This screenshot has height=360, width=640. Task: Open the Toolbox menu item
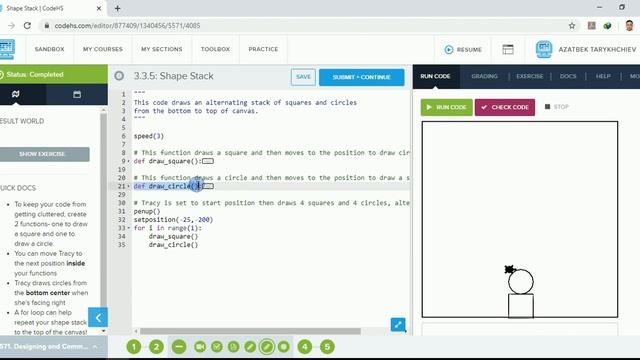click(x=215, y=49)
